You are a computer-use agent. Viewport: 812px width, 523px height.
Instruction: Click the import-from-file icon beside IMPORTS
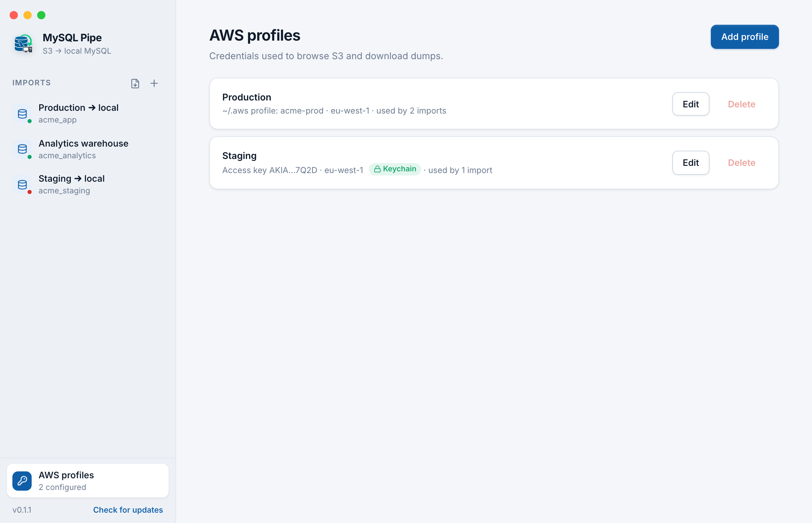tap(135, 83)
